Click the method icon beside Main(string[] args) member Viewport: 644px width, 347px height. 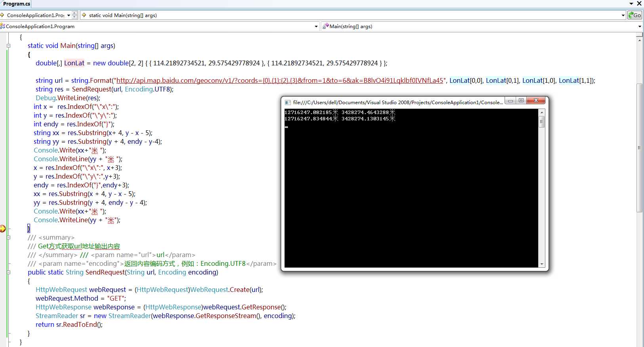326,26
